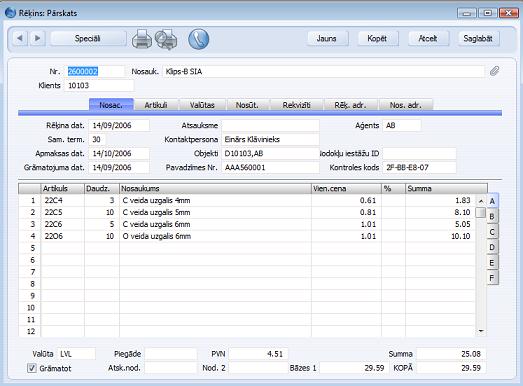
Task: Click the round phone call icon
Action: tap(198, 39)
